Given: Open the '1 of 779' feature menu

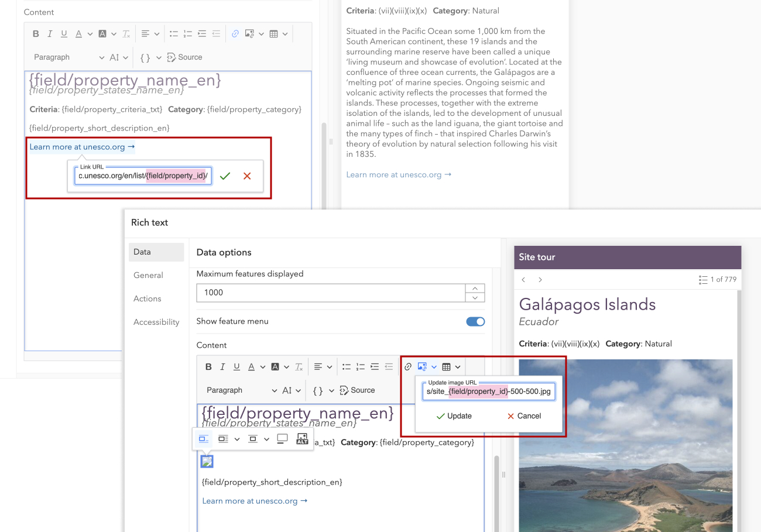Looking at the screenshot, I should (718, 280).
